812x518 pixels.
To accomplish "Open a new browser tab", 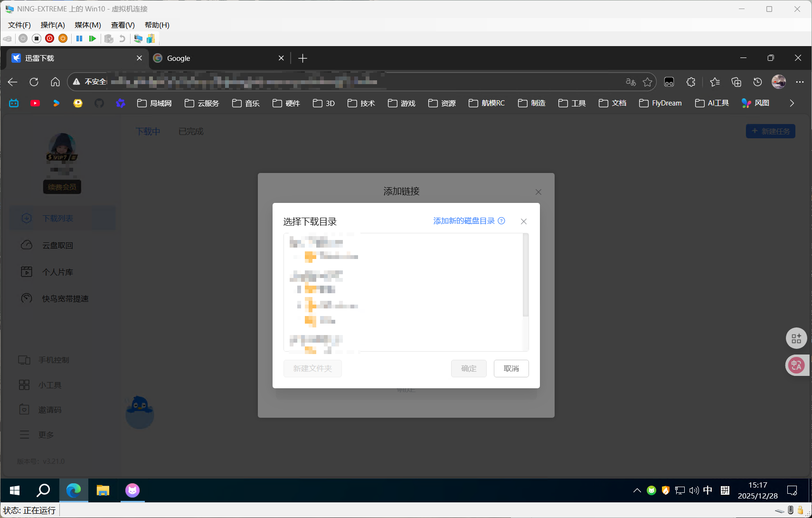I will (x=302, y=58).
